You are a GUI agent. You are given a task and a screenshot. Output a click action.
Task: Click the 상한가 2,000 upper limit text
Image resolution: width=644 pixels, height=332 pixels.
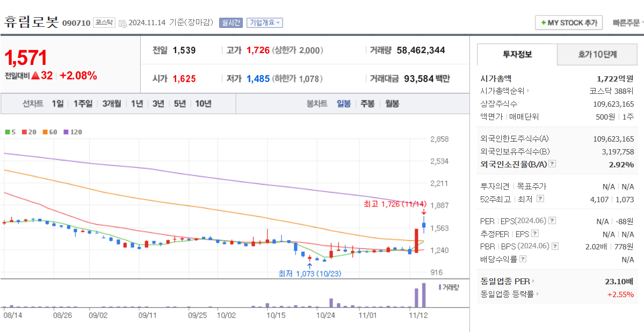pos(298,50)
